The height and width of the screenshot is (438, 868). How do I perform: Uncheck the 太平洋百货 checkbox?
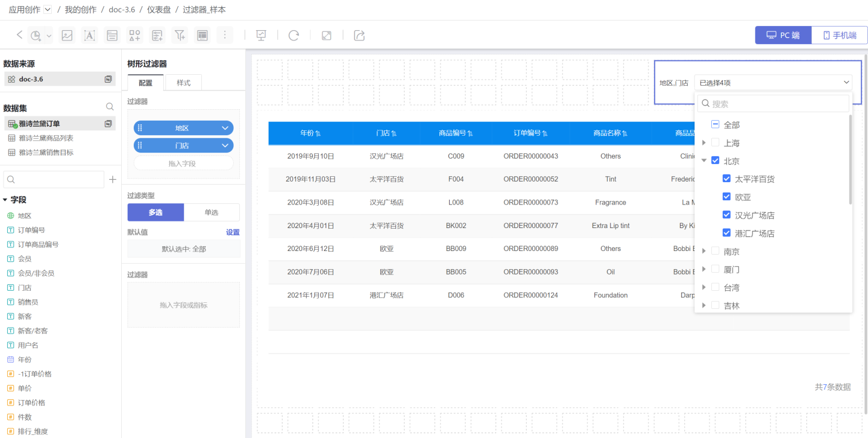tap(727, 179)
